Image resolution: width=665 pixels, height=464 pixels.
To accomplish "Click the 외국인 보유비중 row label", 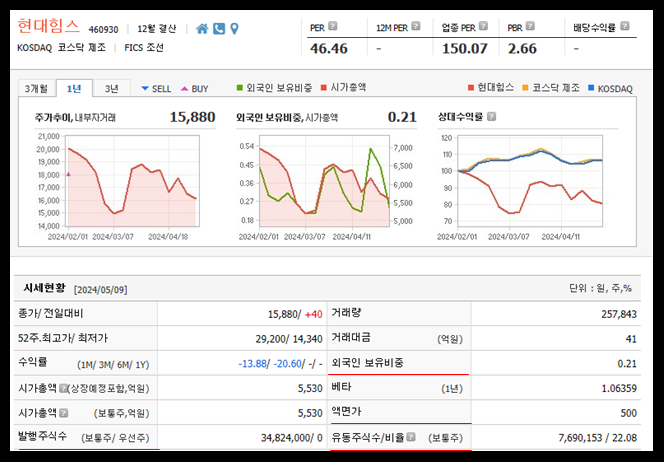I will (367, 363).
